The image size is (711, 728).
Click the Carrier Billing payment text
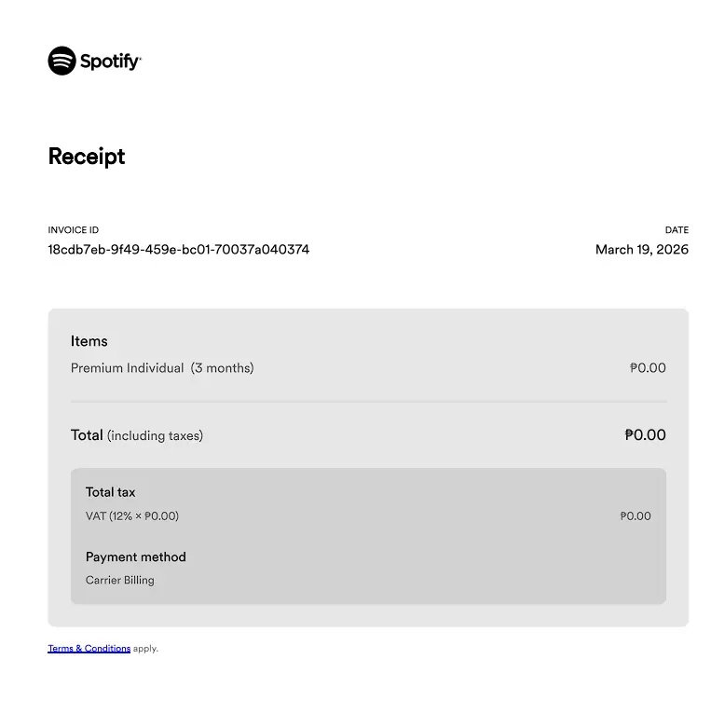point(119,580)
